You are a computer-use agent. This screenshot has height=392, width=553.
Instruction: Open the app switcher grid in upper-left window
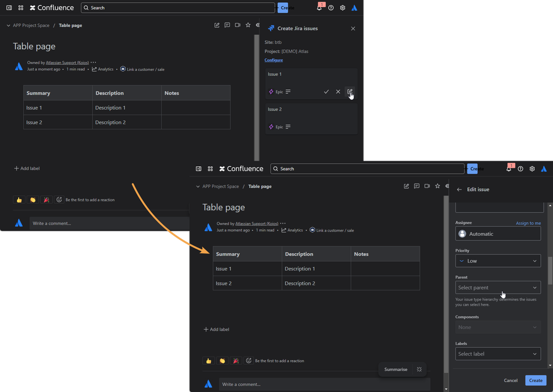pos(20,8)
